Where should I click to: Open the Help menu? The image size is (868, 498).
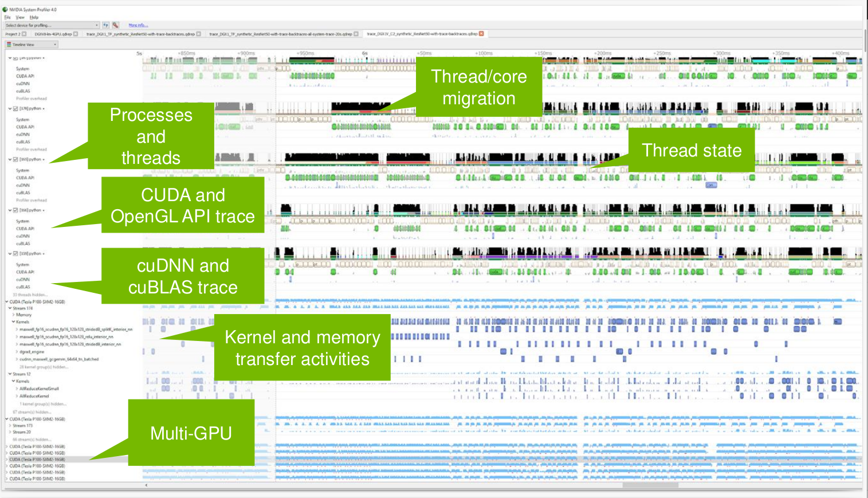[34, 17]
